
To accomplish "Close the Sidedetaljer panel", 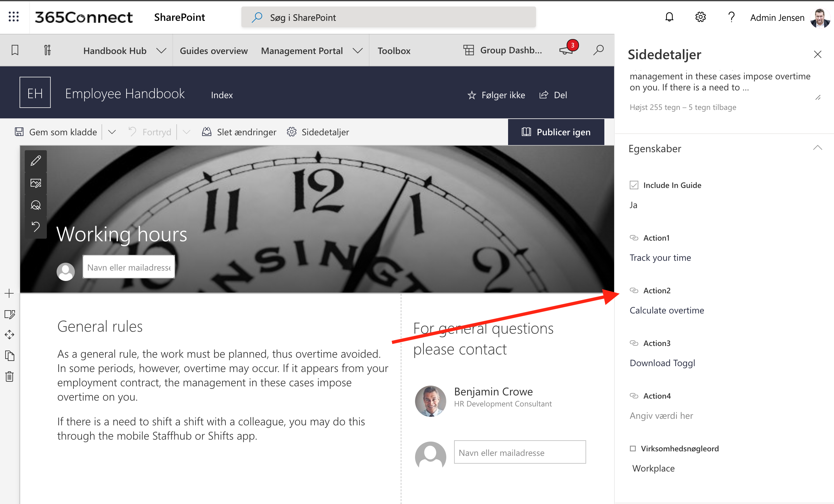I will click(818, 54).
